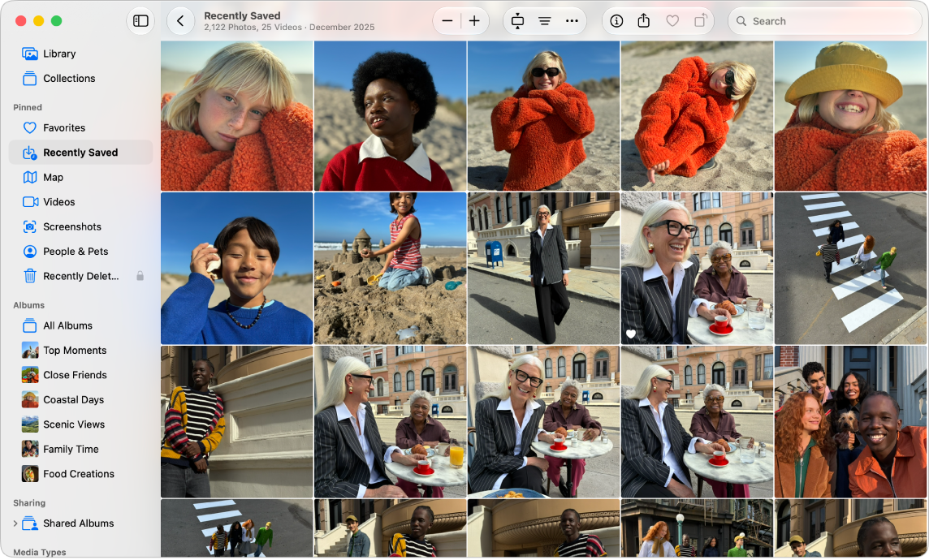Open Recently Deleted in the sidebar
This screenshot has height=560, width=929.
(x=80, y=277)
